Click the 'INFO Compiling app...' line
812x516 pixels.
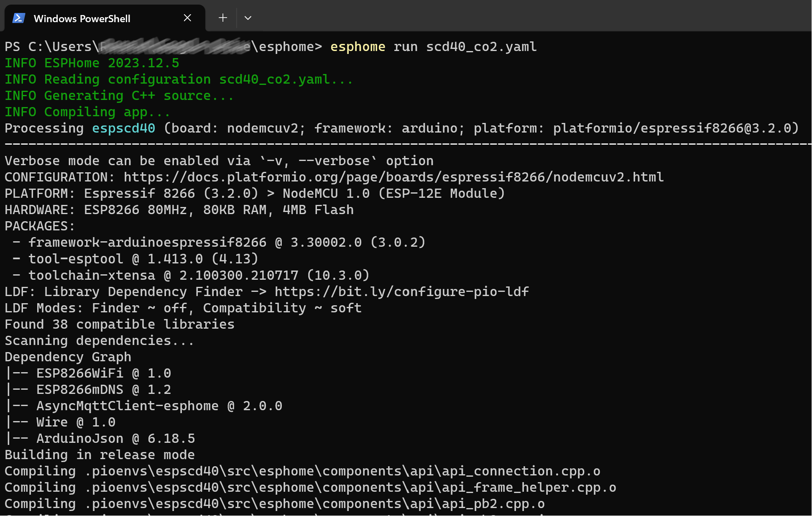tap(87, 112)
